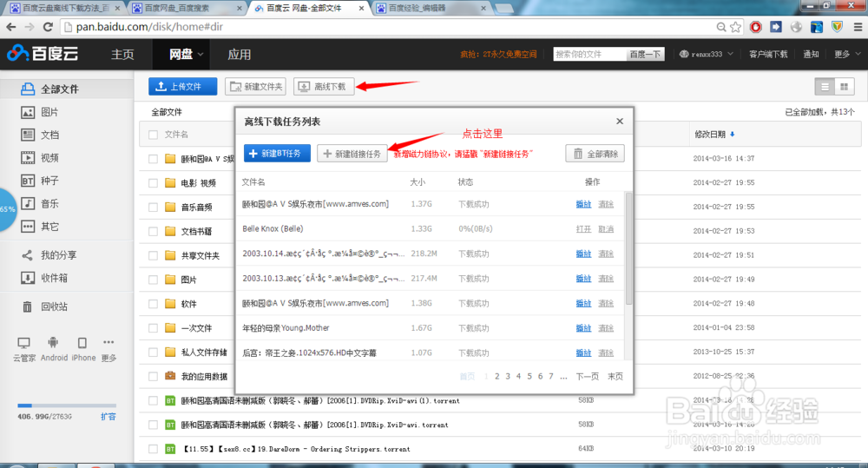Screen dimensions: 868x468
Task: Check the box for 软件 folder
Action: click(x=154, y=304)
